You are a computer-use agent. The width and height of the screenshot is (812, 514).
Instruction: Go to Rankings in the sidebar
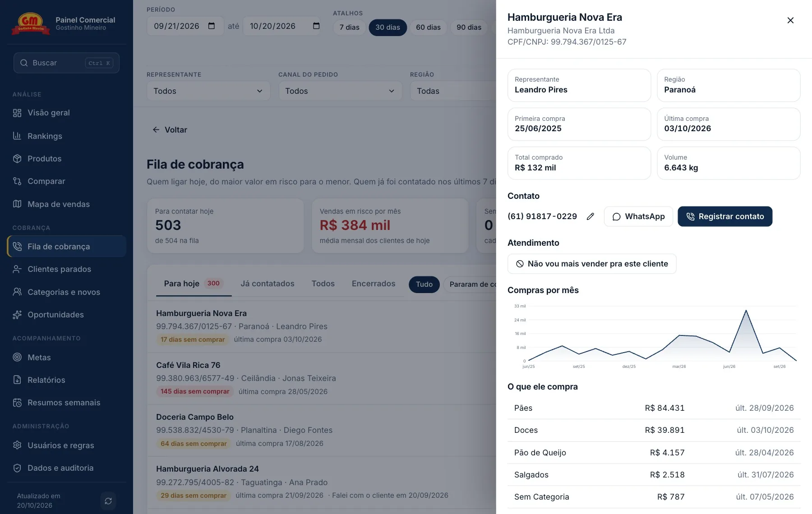66,136
